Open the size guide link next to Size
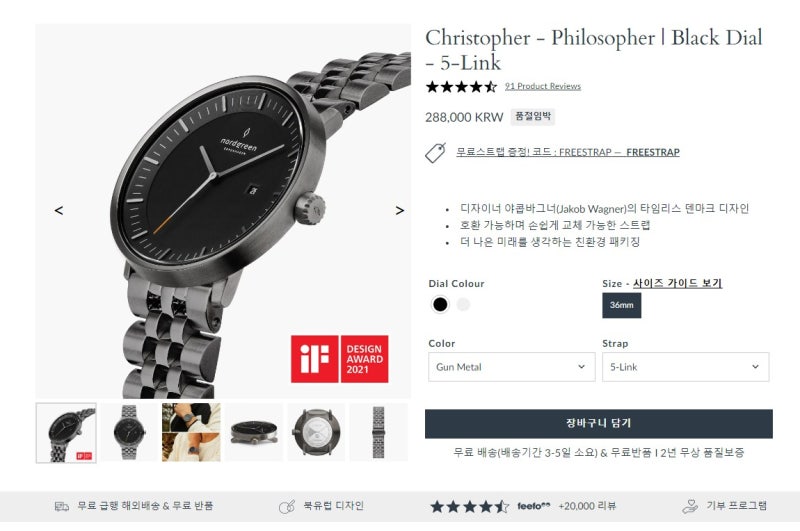This screenshot has height=531, width=800. pos(678,283)
